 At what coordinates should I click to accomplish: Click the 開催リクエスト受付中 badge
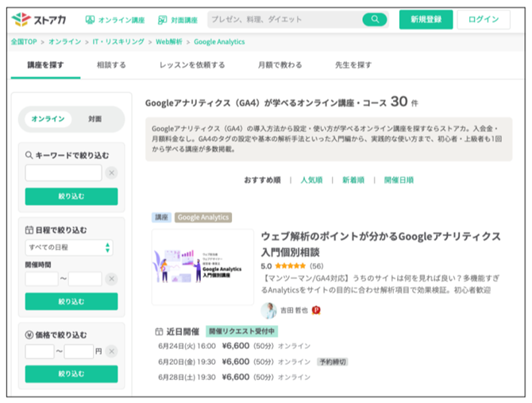point(241,331)
